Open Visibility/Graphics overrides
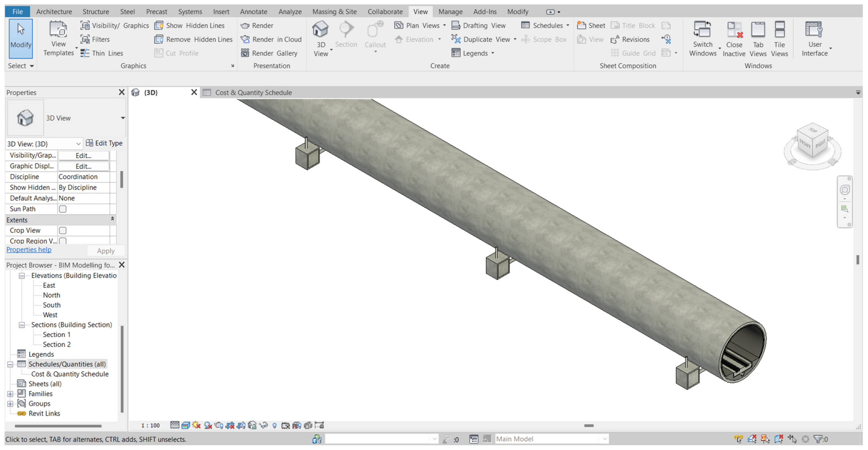 115,26
